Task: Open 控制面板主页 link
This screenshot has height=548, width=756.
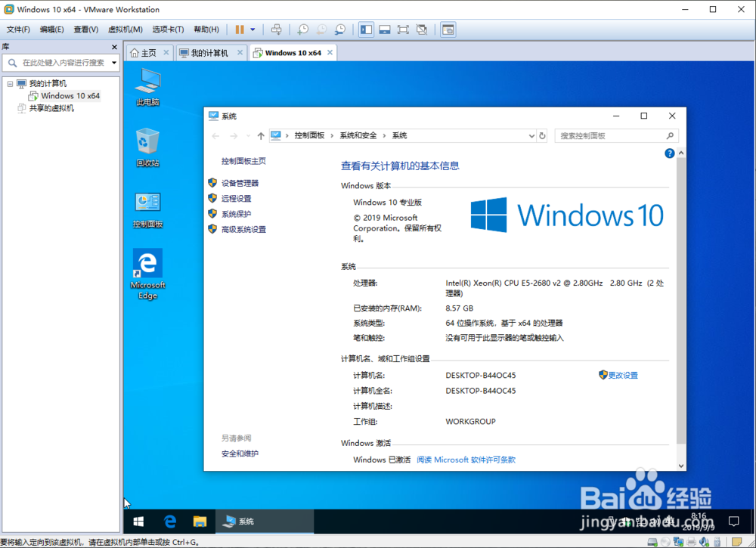Action: [x=243, y=161]
